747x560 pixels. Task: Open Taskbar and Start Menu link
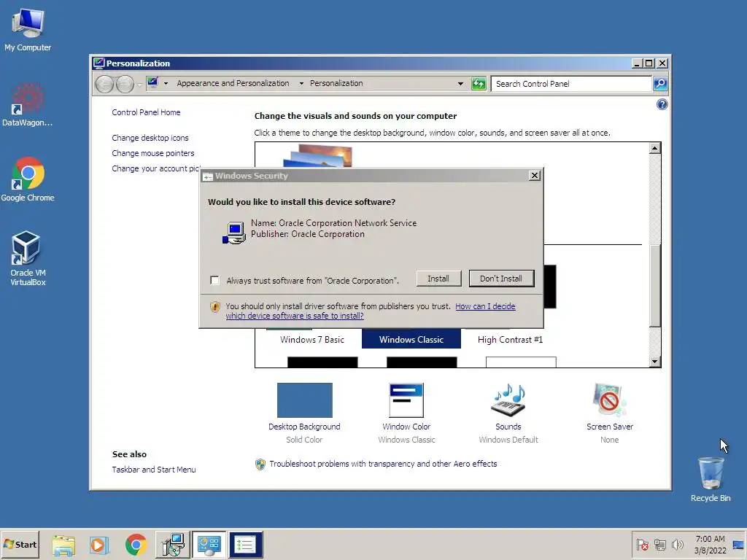(153, 470)
